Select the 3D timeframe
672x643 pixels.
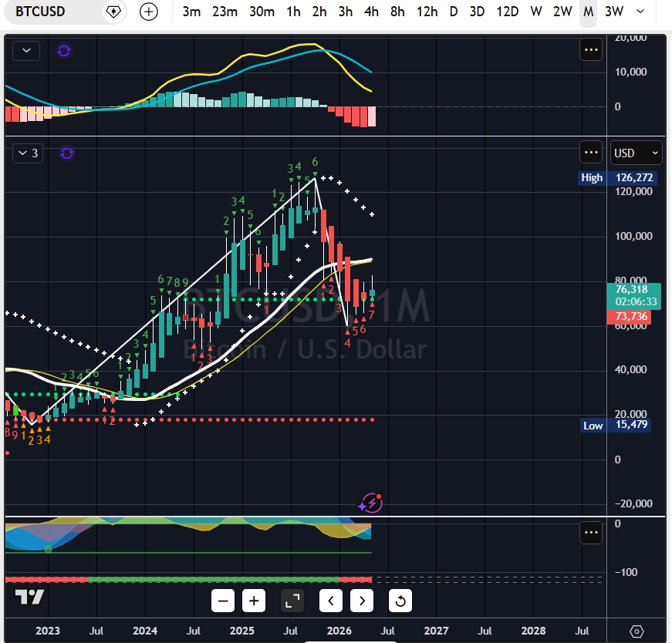pos(477,12)
